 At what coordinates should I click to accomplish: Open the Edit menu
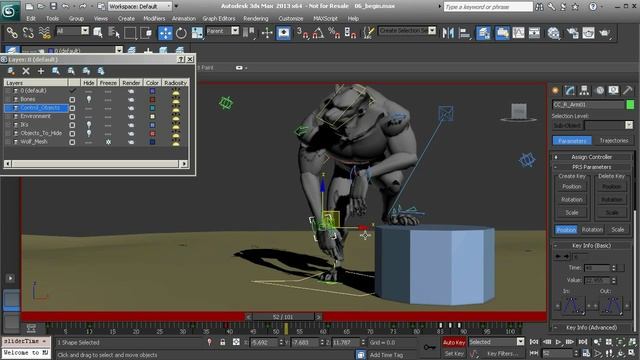(x=31, y=18)
